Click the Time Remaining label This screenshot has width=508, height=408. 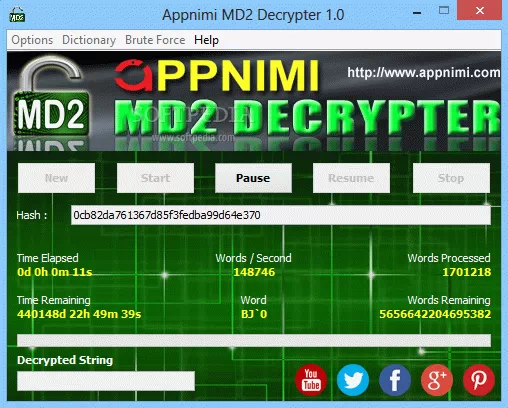pos(54,300)
